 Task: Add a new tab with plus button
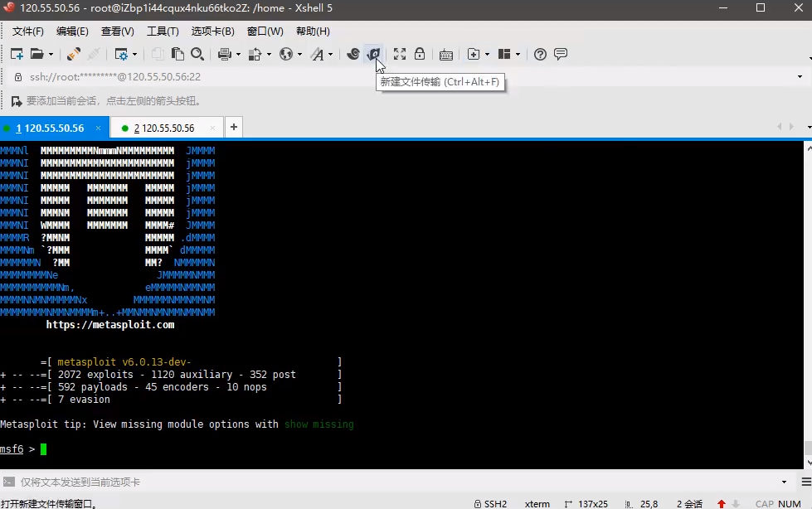(x=234, y=127)
